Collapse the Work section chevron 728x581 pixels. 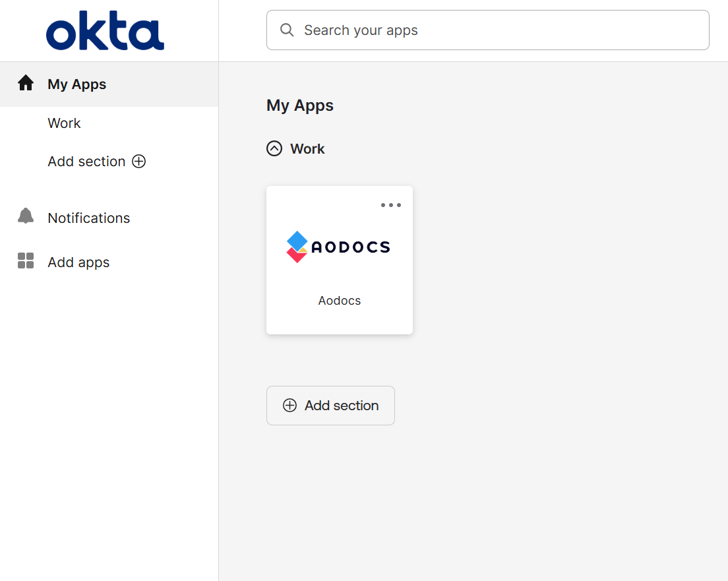tap(274, 148)
